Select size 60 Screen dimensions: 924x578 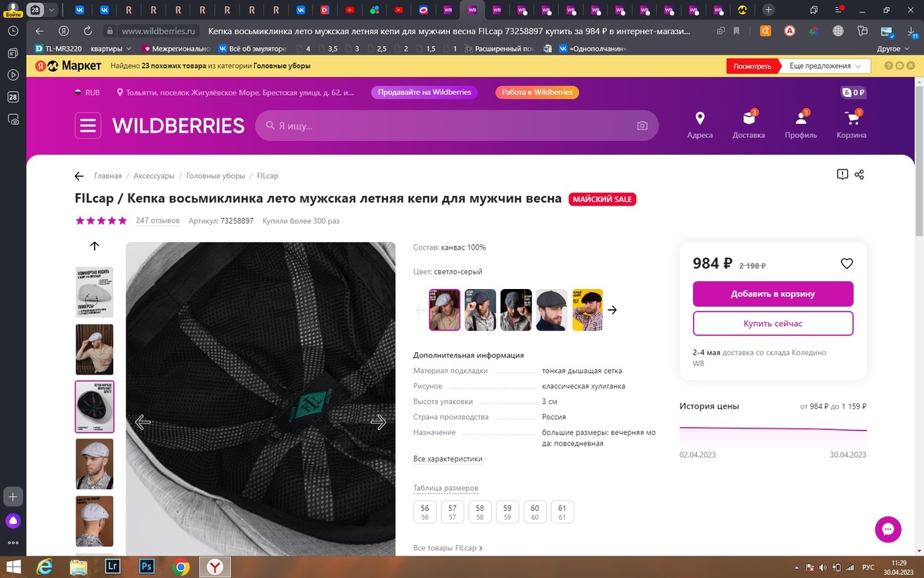[x=535, y=512]
